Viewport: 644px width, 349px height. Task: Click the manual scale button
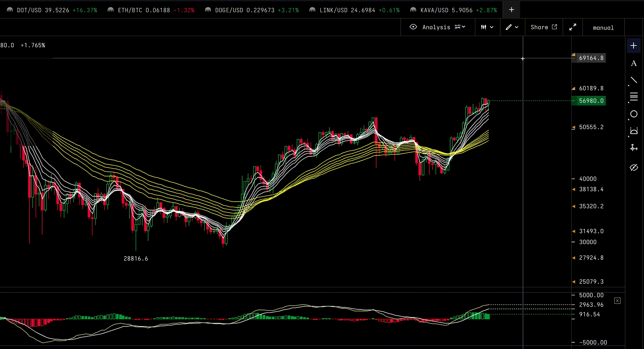point(603,28)
